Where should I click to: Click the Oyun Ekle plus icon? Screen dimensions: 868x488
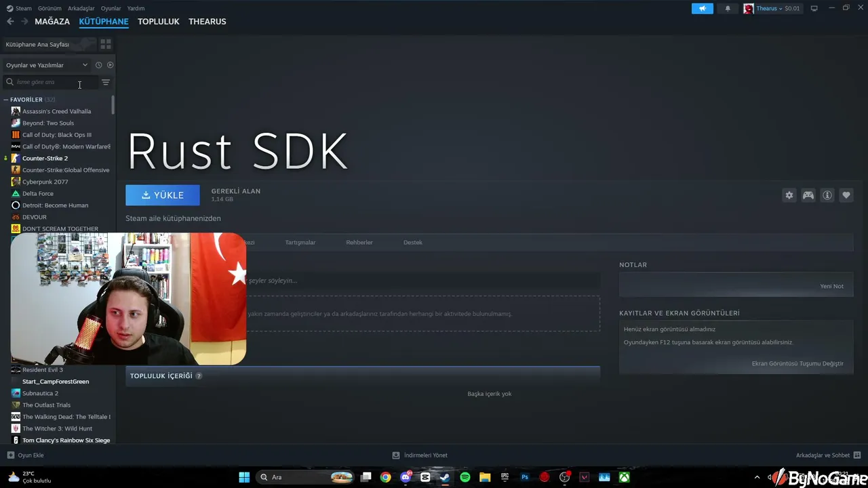point(10,455)
